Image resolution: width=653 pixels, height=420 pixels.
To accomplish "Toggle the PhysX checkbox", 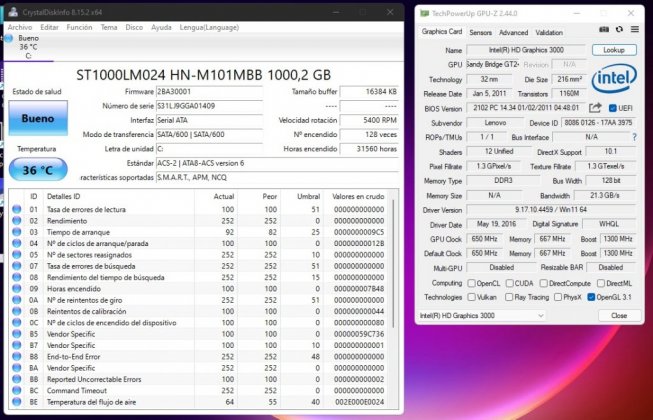I will 558,297.
